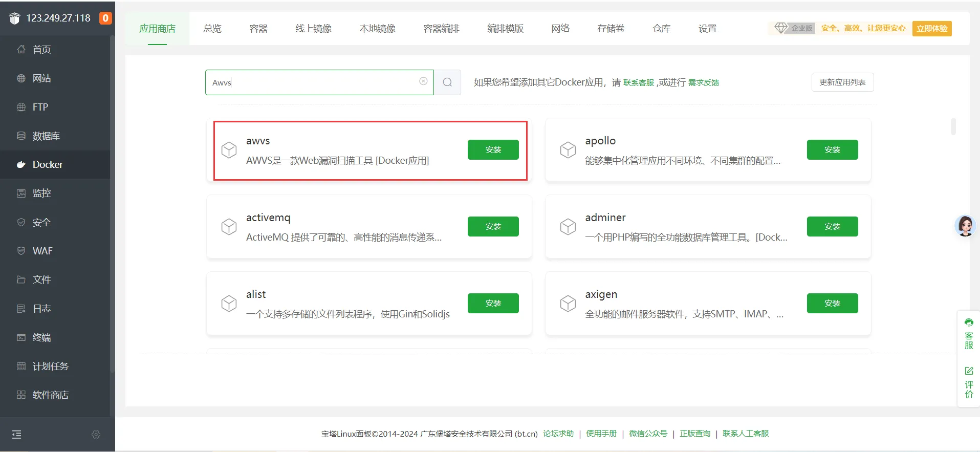Install the adminer application
The height and width of the screenshot is (452, 980).
point(833,226)
